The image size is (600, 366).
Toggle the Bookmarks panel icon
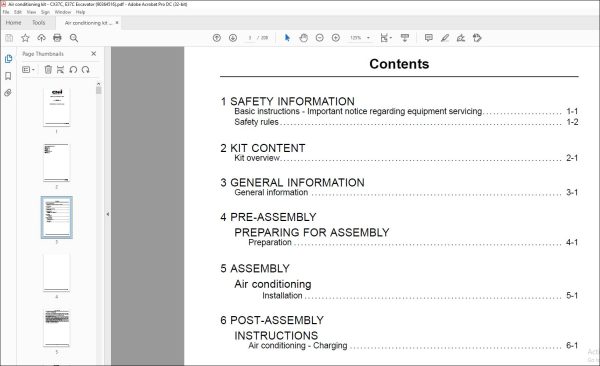coord(8,76)
